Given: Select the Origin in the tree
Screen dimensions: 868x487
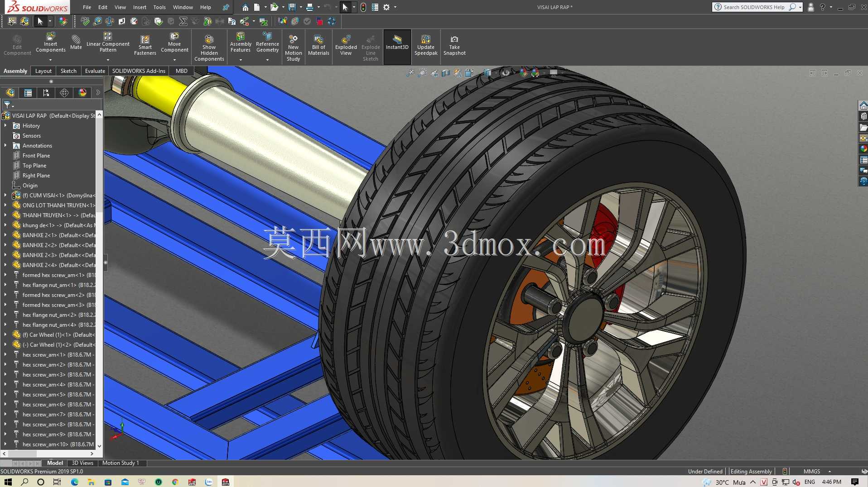Looking at the screenshot, I should coord(30,186).
